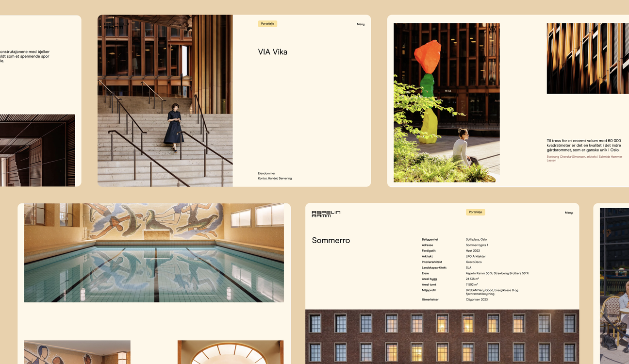The width and height of the screenshot is (629, 364).
Task: Click the 'Kontor, Handel, Servering' category text
Action: [x=275, y=179]
